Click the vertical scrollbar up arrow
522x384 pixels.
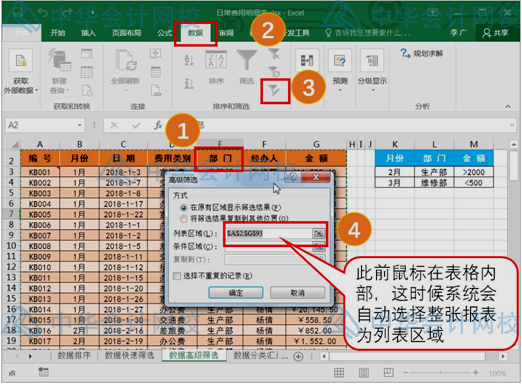pos(514,144)
